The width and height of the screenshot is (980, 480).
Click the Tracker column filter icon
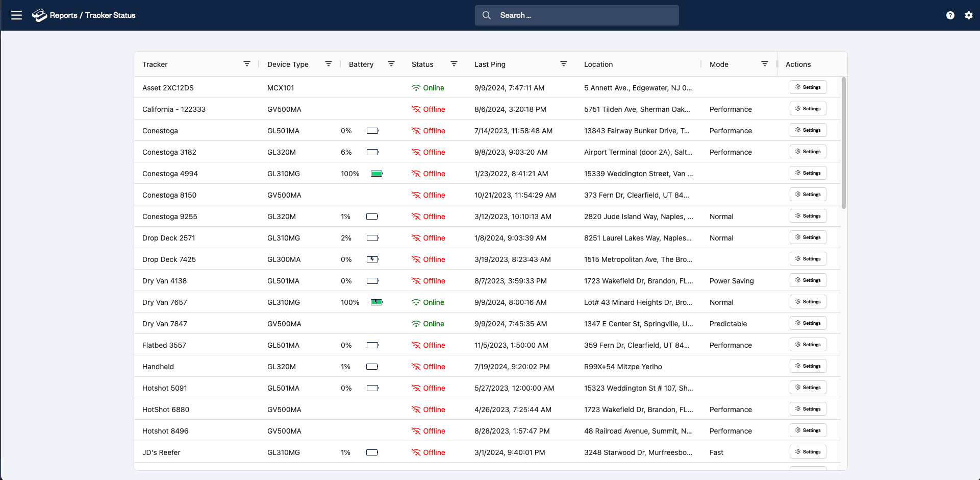(x=247, y=64)
